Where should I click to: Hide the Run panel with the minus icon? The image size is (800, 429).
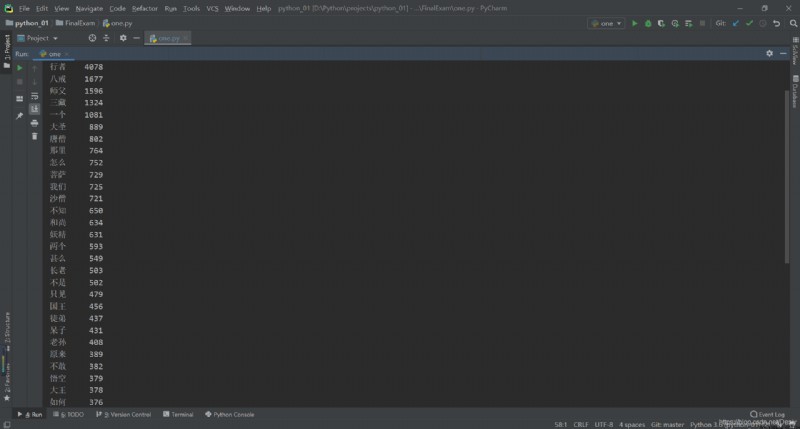(783, 53)
